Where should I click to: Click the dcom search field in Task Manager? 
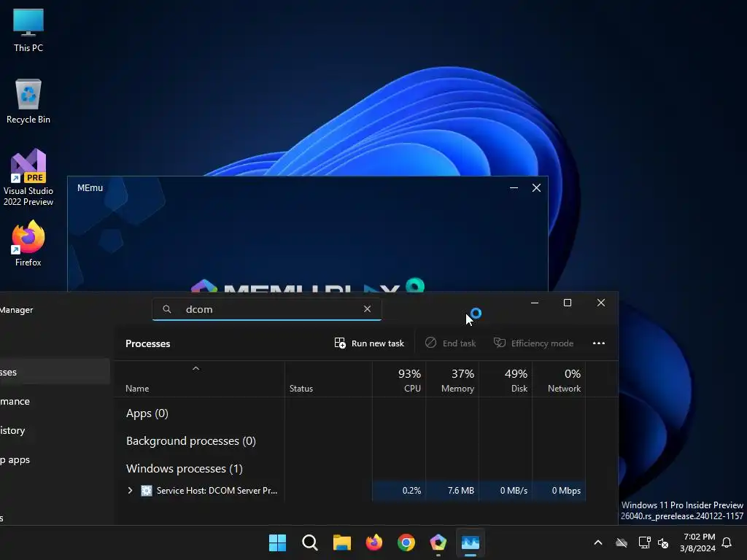pyautogui.click(x=267, y=309)
